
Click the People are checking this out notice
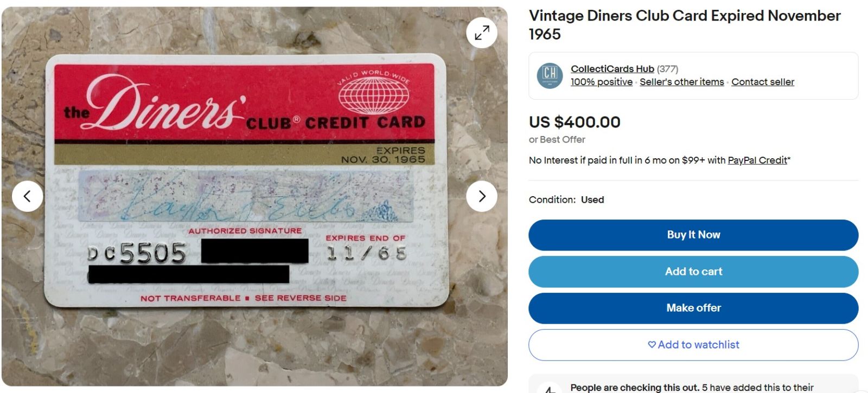[692, 387]
